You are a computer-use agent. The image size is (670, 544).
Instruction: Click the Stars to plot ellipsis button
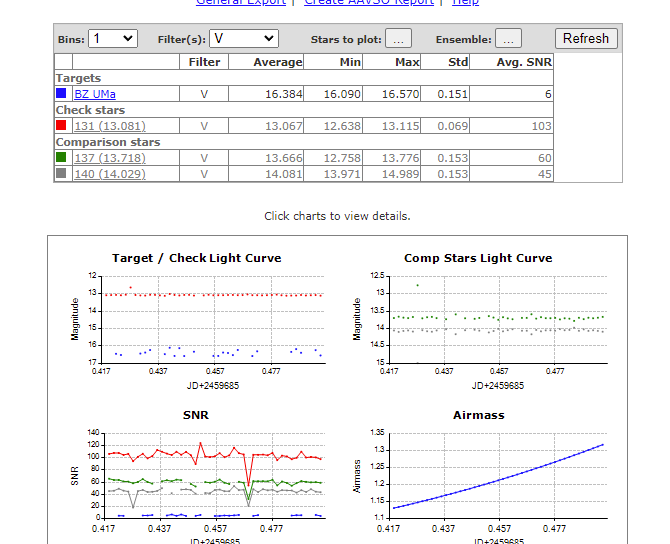point(398,39)
